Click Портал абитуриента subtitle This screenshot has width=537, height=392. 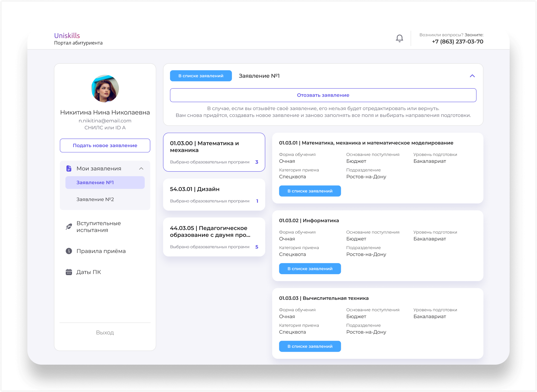tap(78, 43)
